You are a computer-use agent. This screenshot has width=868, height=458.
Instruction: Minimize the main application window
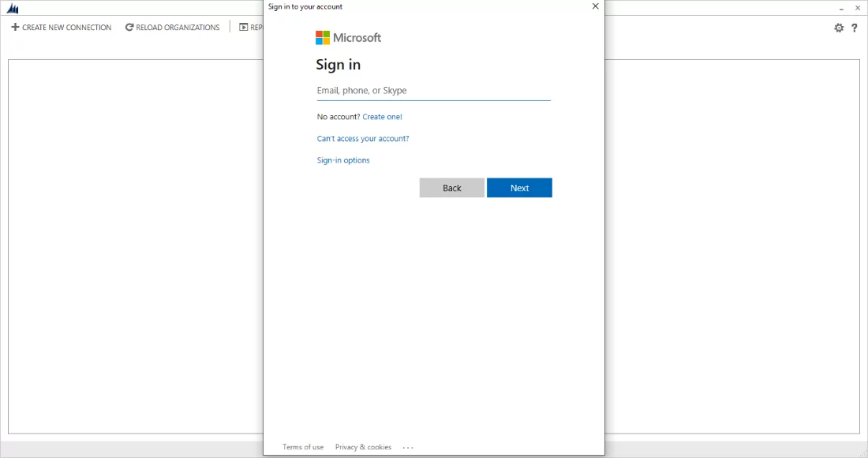point(841,9)
